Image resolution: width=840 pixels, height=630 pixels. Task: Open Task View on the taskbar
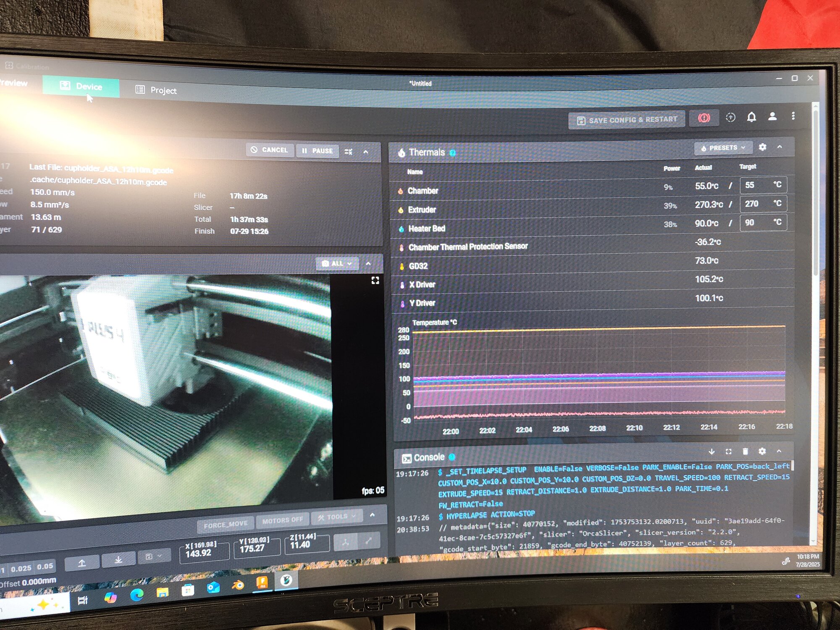(x=83, y=600)
